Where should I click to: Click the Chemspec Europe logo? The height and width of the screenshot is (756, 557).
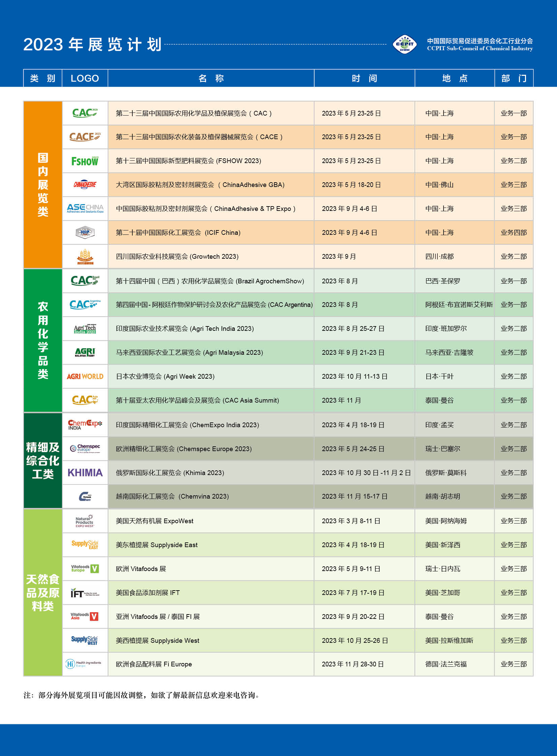point(85,448)
